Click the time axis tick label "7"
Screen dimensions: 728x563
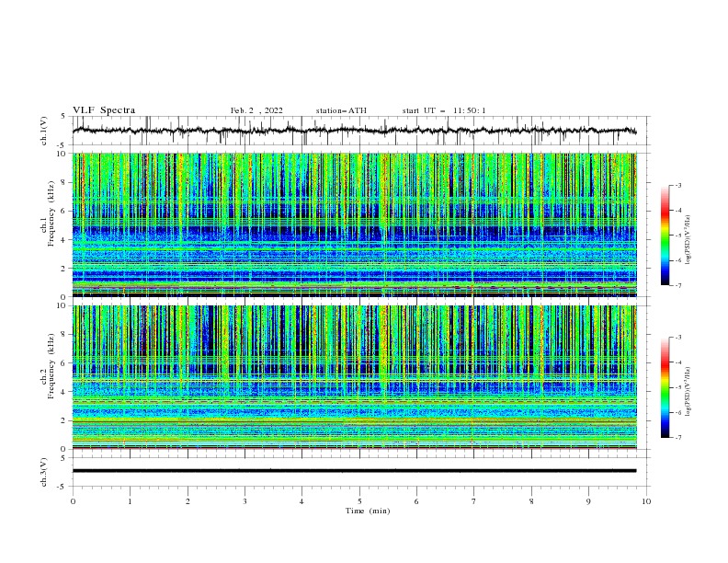point(474,501)
